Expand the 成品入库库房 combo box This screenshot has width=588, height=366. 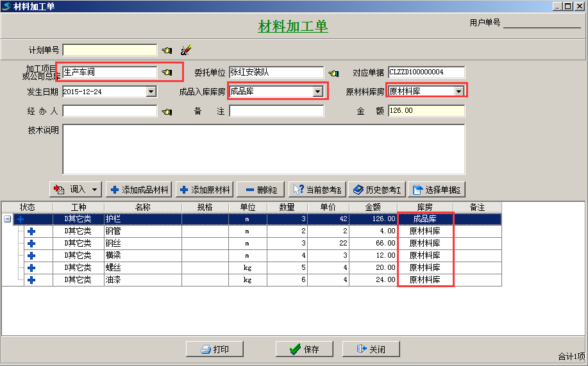coord(317,92)
